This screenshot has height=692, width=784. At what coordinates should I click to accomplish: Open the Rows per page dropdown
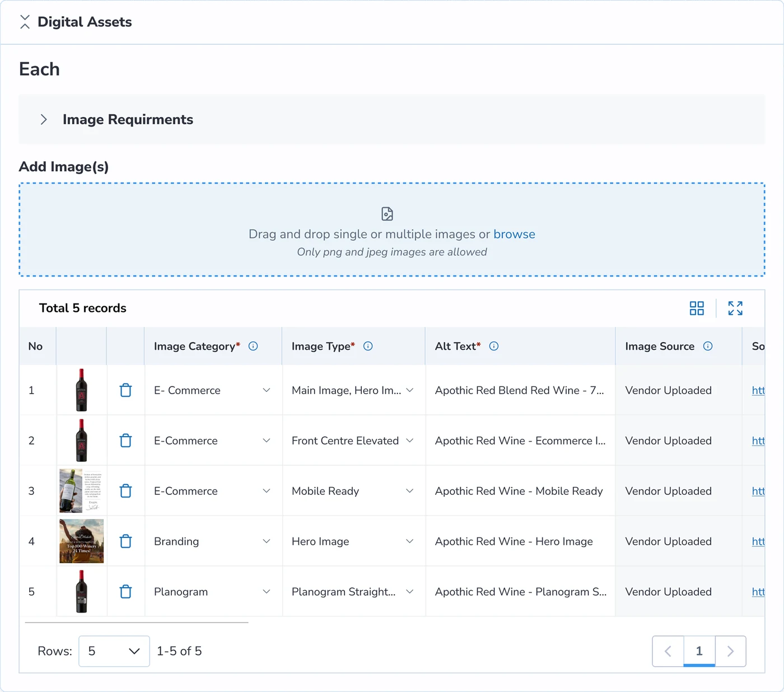point(114,651)
